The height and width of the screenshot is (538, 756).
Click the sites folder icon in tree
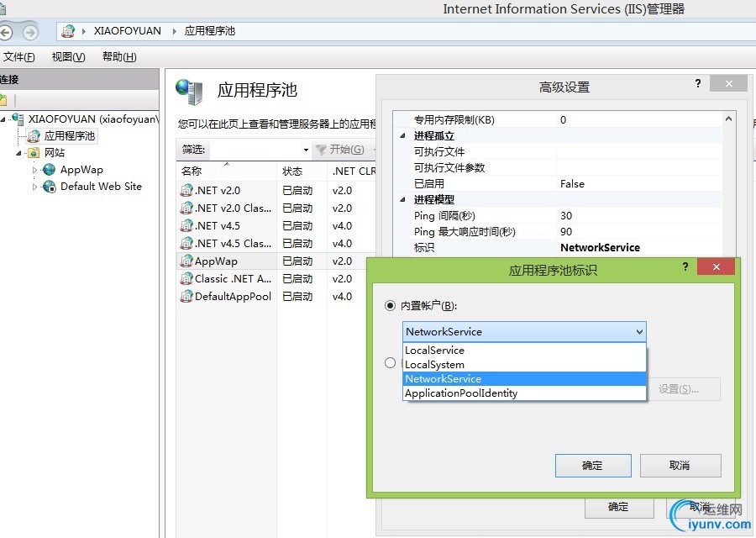tap(34, 153)
